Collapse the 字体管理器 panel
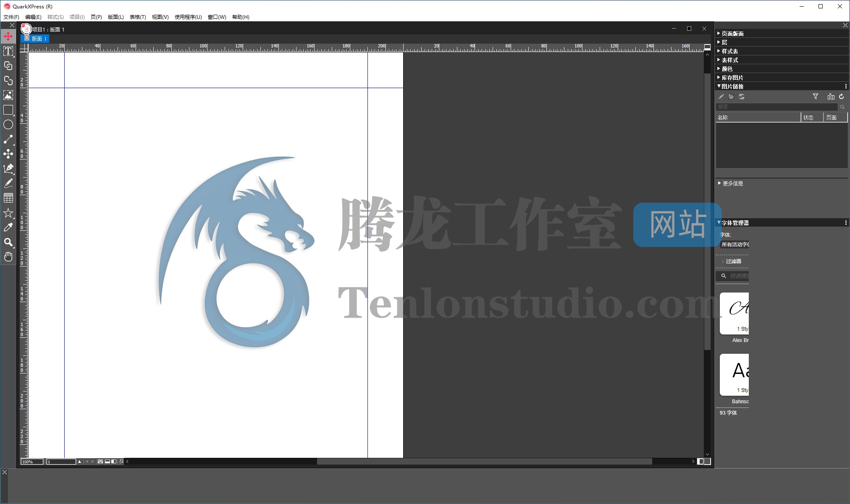 [x=719, y=222]
